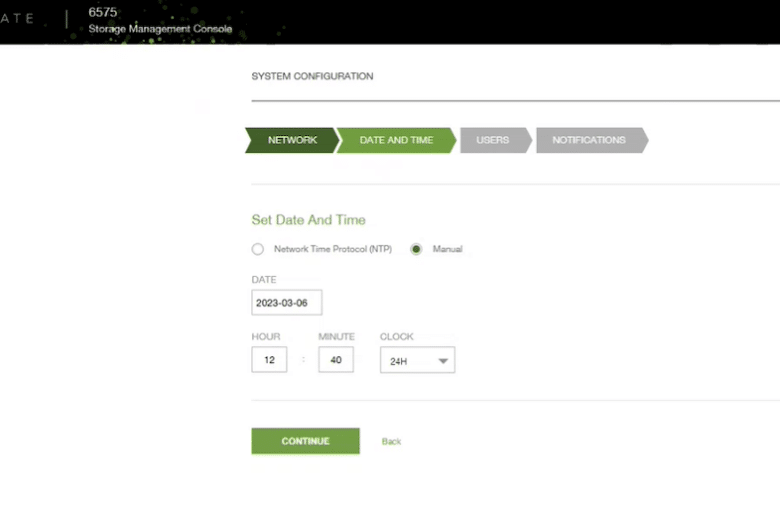Click the Continue button
The height and width of the screenshot is (516, 780).
(x=305, y=441)
